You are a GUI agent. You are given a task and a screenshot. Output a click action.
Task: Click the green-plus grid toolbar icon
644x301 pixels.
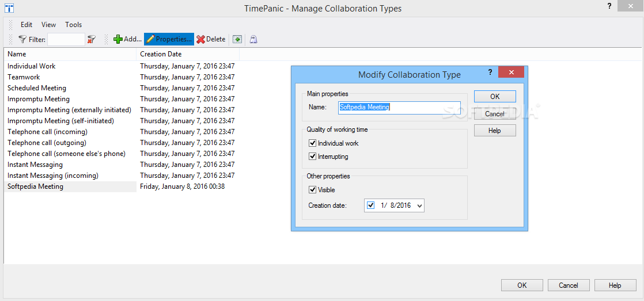[237, 39]
